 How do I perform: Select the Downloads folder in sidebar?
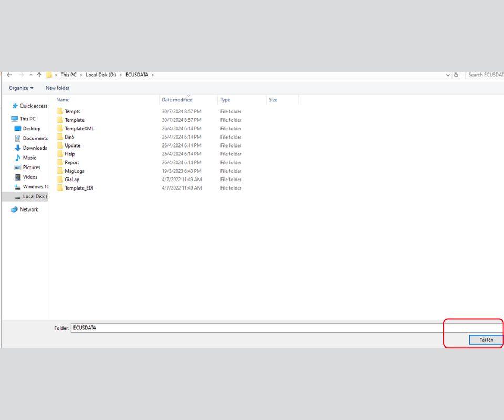coord(35,148)
